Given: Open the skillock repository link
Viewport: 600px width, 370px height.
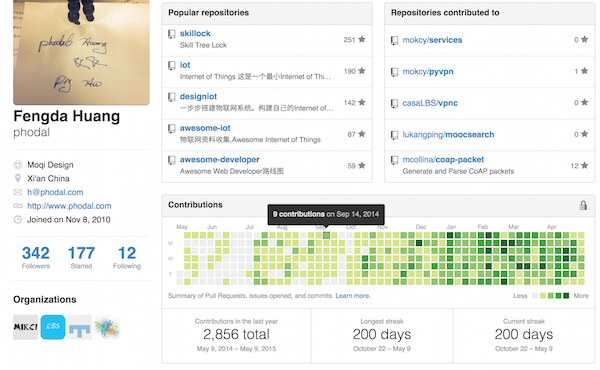Looking at the screenshot, I should click(x=195, y=33).
